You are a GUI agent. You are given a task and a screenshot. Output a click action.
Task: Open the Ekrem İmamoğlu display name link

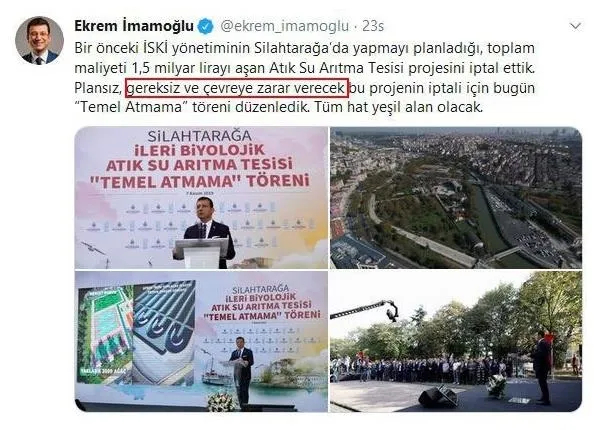[134, 26]
